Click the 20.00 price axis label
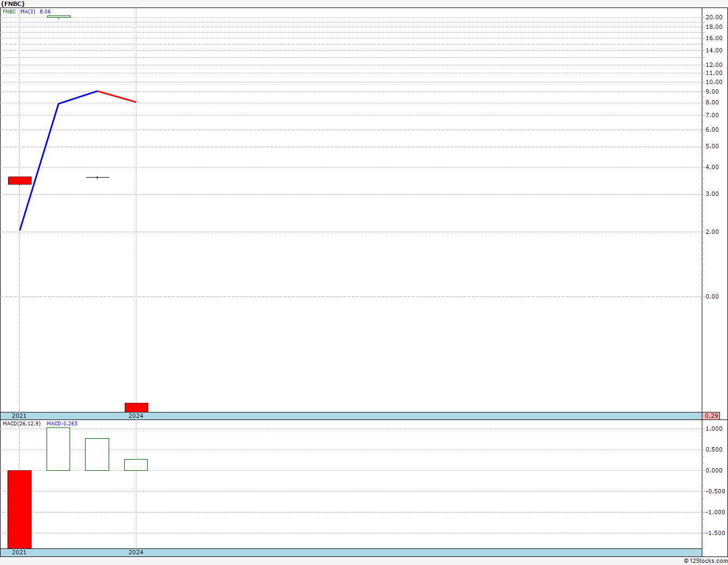Viewport: 728px width, 565px height. click(714, 17)
